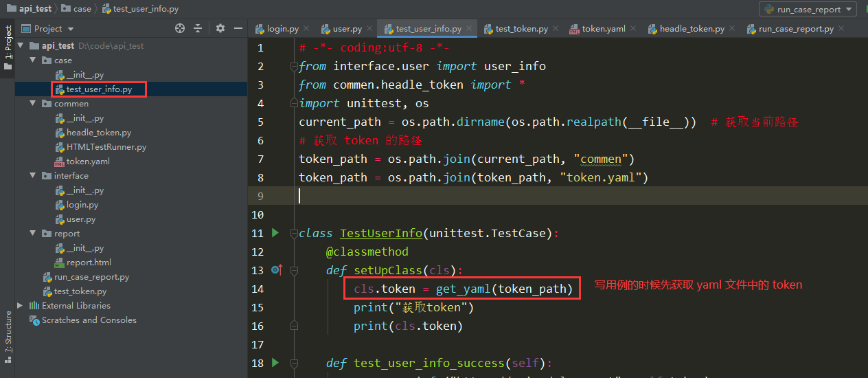Click the TestUserInfo class name in code
Screen dimensions: 868x378
point(381,234)
